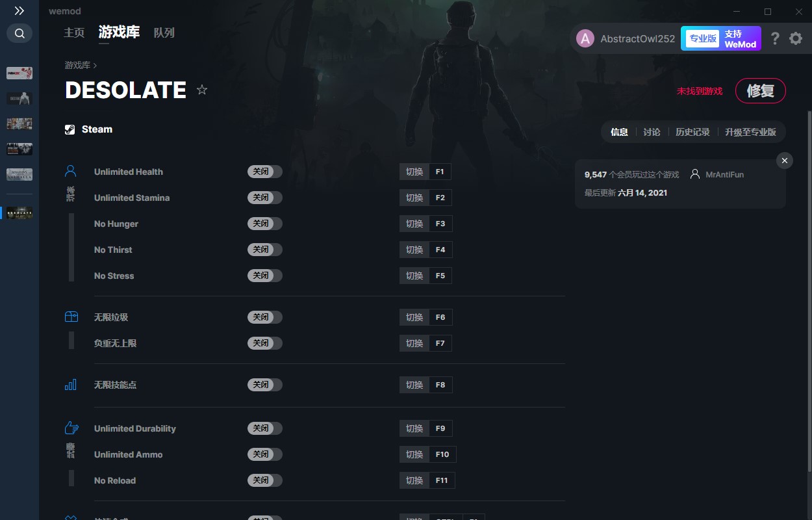Click the vertical scrollbar on the right
The width and height of the screenshot is (812, 520).
809,291
